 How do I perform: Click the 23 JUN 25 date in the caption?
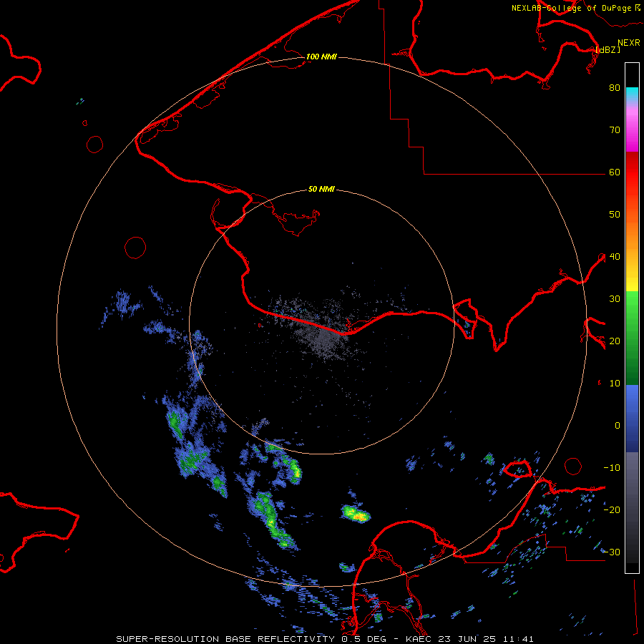pyautogui.click(x=468, y=639)
